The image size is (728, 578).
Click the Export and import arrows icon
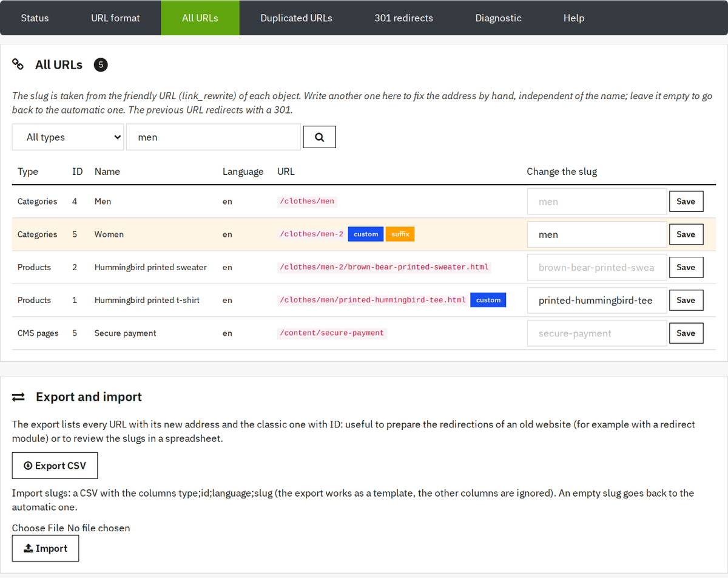[18, 397]
